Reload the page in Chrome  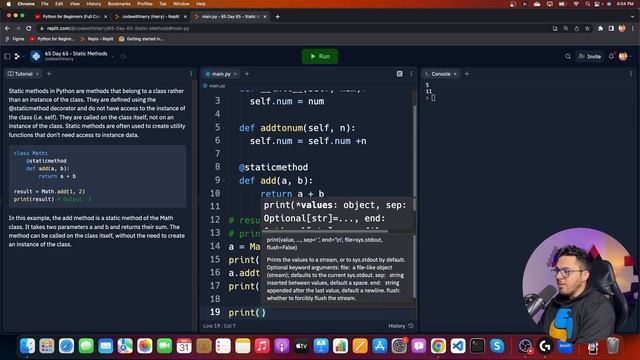(x=29, y=28)
